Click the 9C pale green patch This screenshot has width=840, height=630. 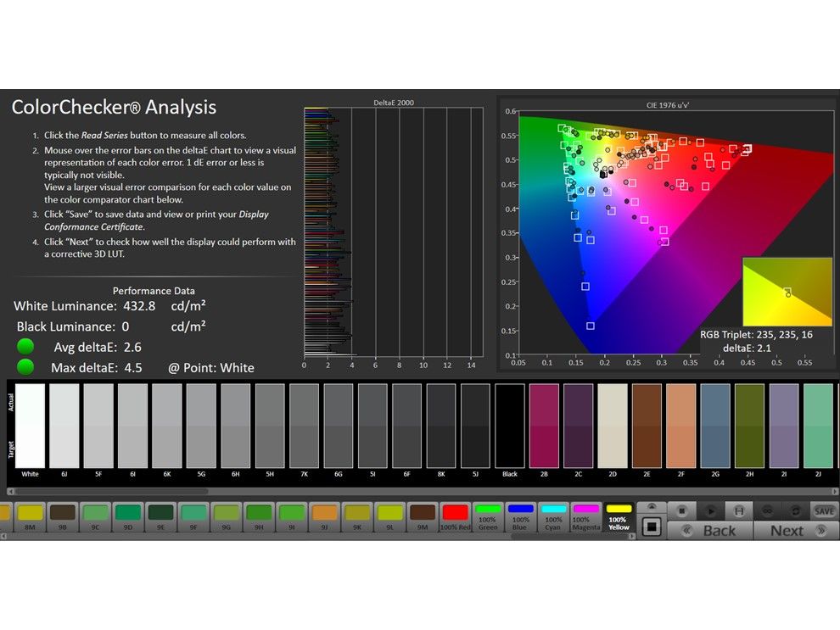96,517
